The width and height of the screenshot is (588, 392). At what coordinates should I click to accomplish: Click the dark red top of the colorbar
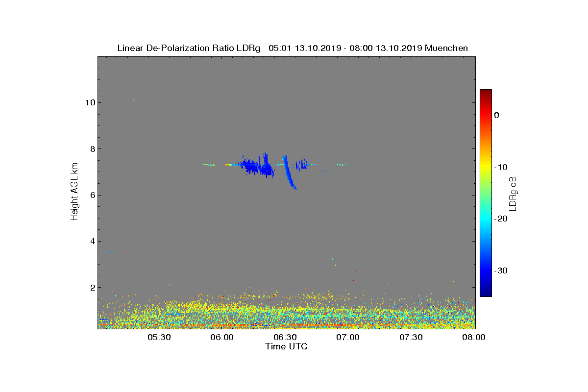tap(486, 92)
